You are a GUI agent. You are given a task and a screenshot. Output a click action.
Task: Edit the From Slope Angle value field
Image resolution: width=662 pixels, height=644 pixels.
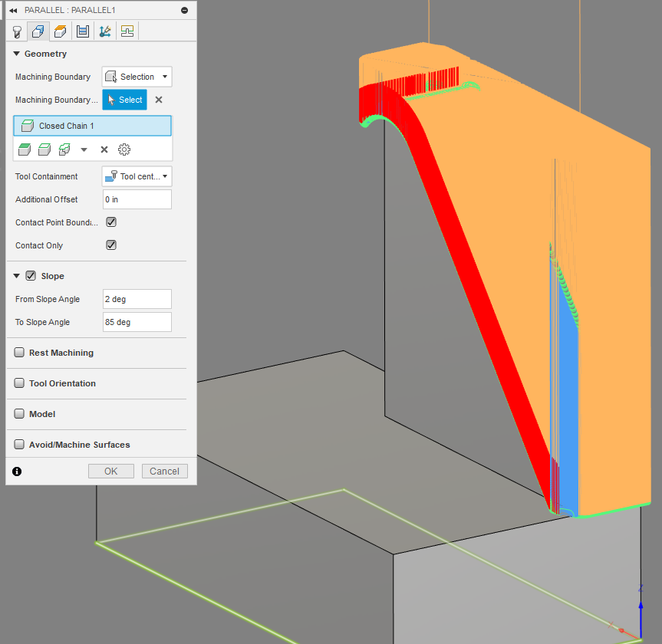click(x=137, y=299)
